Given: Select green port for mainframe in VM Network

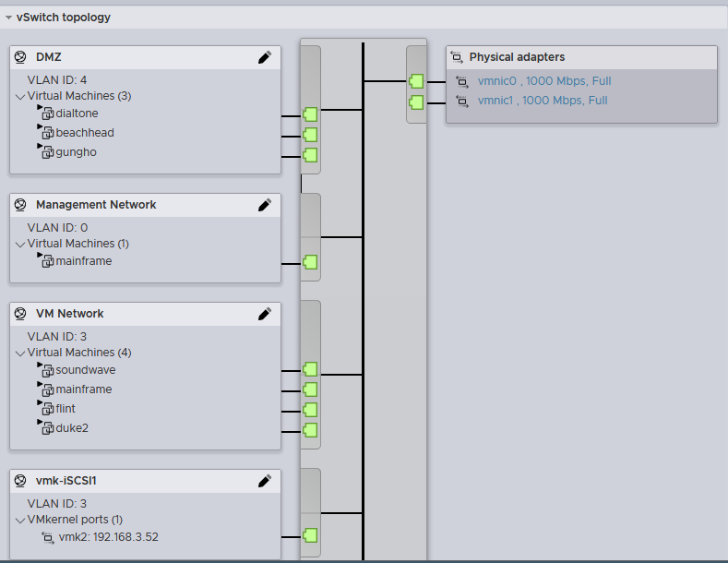Looking at the screenshot, I should click(310, 389).
